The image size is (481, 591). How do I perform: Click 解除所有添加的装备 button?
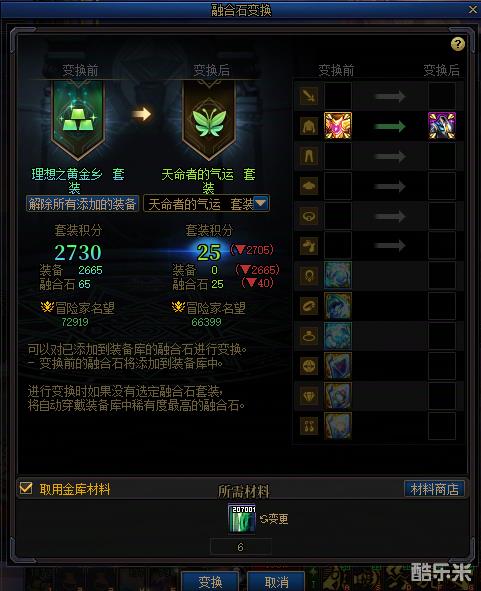[x=82, y=204]
